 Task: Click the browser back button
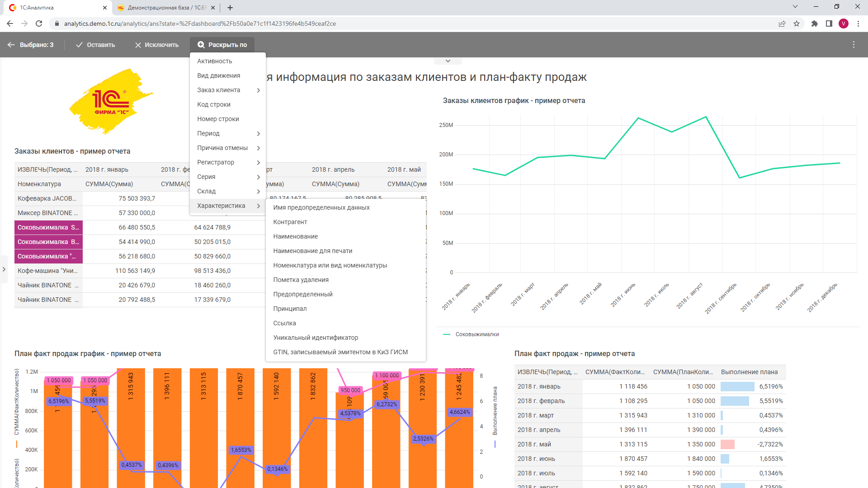(x=10, y=23)
